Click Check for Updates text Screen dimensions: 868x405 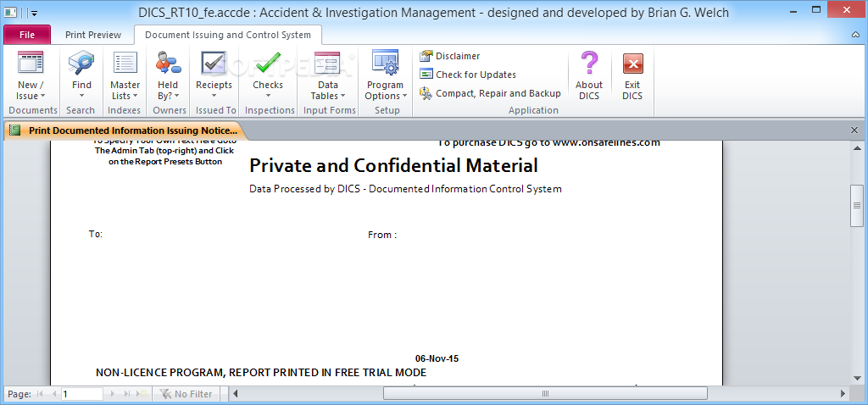coord(476,75)
